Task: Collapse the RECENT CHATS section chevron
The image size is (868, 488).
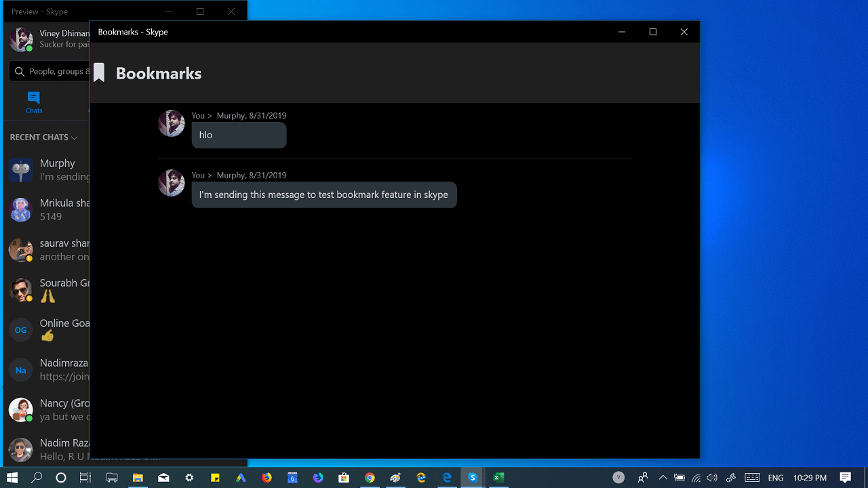Action: pyautogui.click(x=75, y=138)
